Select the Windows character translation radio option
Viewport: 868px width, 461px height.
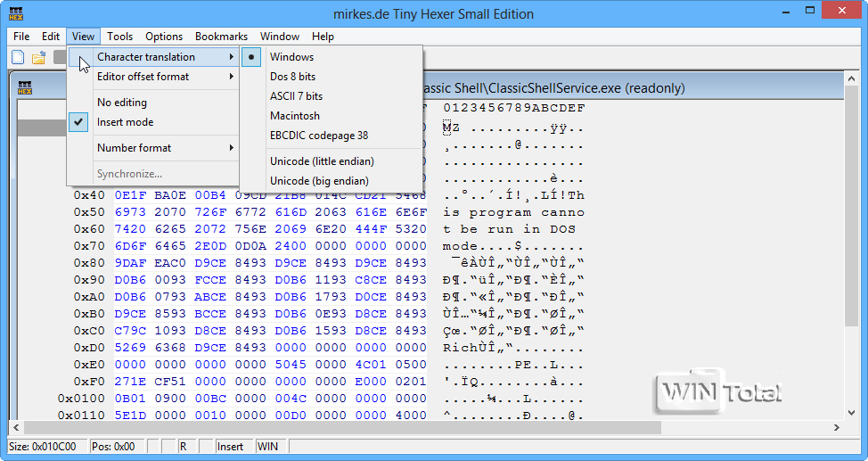coord(291,57)
